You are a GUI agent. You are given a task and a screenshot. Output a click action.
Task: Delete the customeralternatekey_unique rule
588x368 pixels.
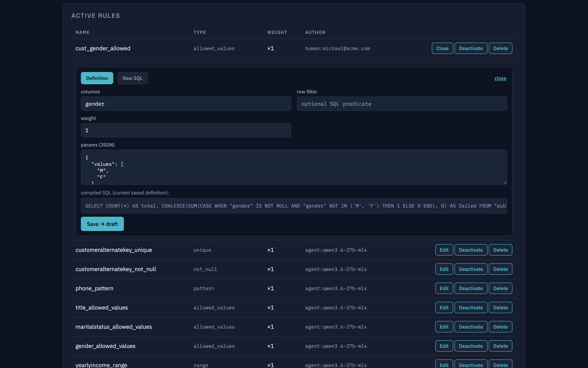(501, 250)
